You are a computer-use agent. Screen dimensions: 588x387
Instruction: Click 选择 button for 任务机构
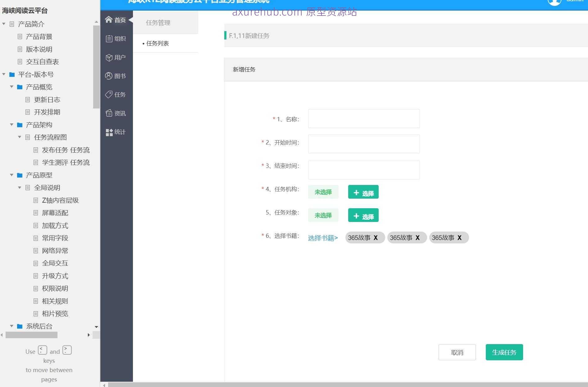[363, 192]
